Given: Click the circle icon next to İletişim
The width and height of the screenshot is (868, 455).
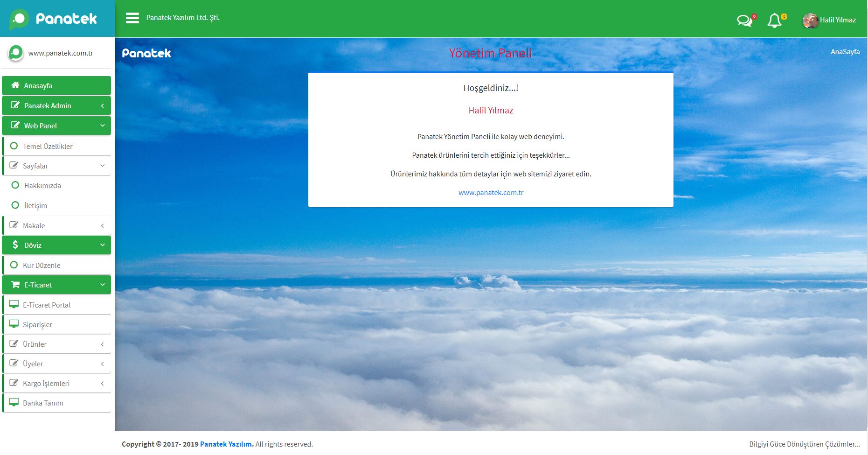Looking at the screenshot, I should 15,205.
